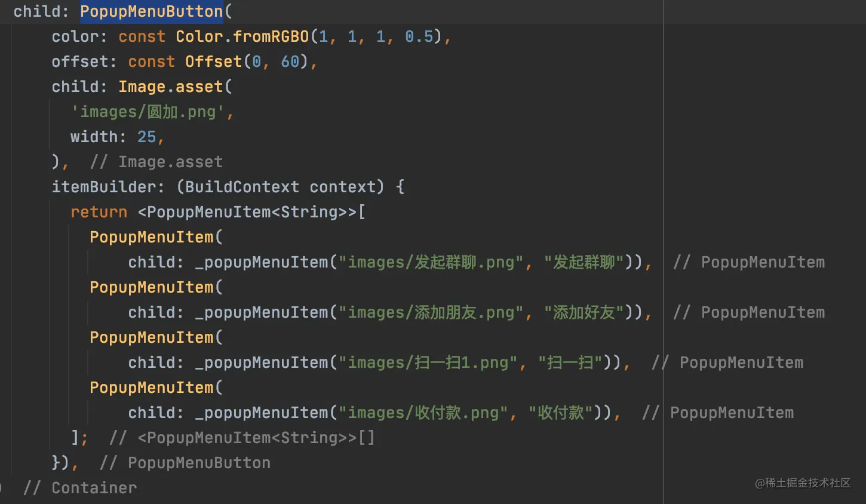Click the itemBuilder parameter name
The height and width of the screenshot is (504, 866).
pos(103,187)
